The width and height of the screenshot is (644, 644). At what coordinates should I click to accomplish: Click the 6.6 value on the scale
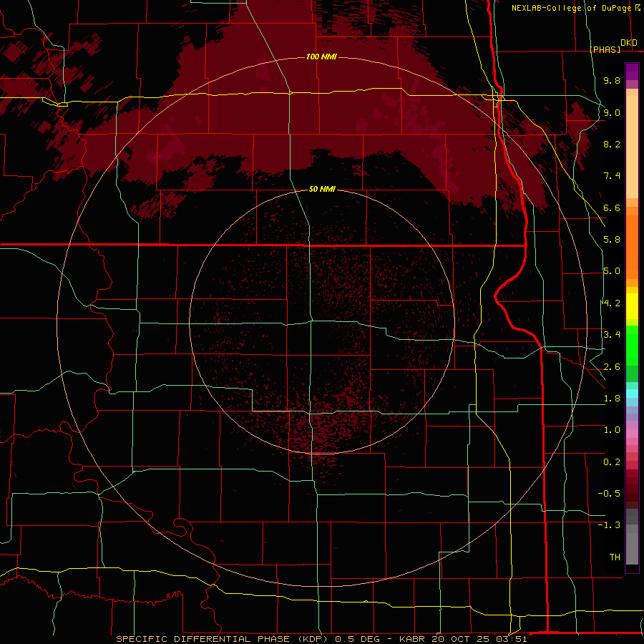point(612,208)
